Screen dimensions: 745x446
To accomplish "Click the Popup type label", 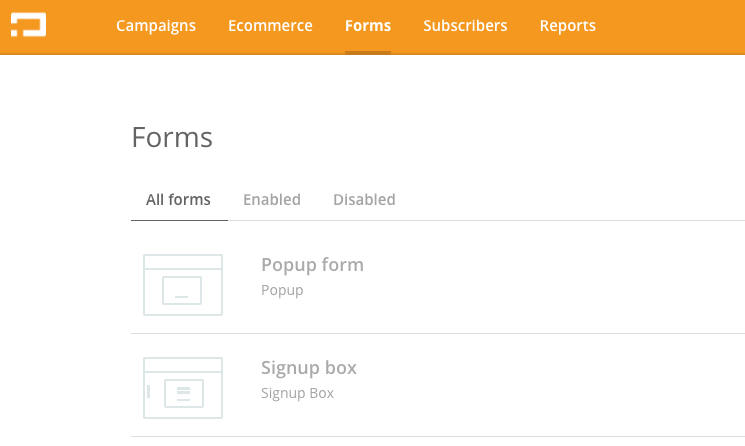I will [x=282, y=290].
